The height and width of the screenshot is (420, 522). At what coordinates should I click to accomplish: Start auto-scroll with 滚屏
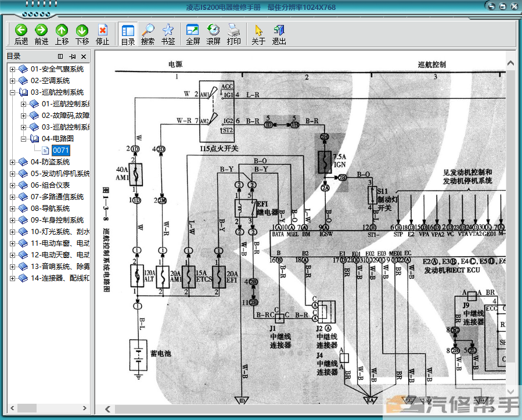click(x=214, y=34)
